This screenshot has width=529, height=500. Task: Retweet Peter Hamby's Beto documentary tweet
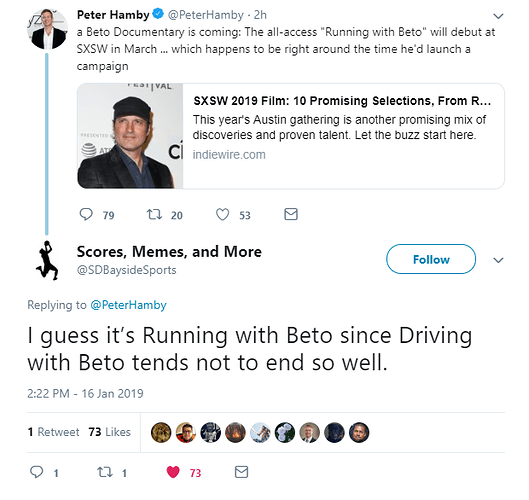[x=155, y=214]
